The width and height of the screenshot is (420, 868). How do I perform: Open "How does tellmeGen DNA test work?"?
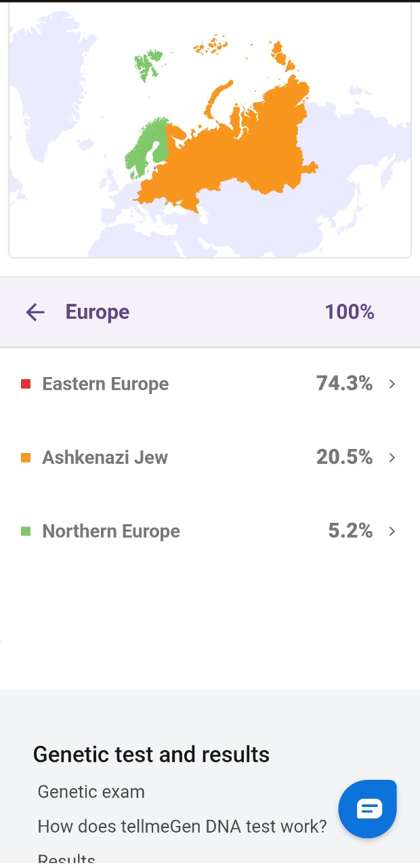pos(182,827)
